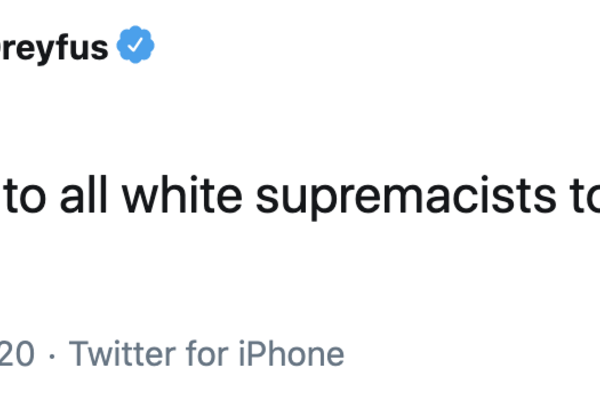The width and height of the screenshot is (600, 400).
Task: Click the white checkmark inside the blue badge
Action: 134,47
